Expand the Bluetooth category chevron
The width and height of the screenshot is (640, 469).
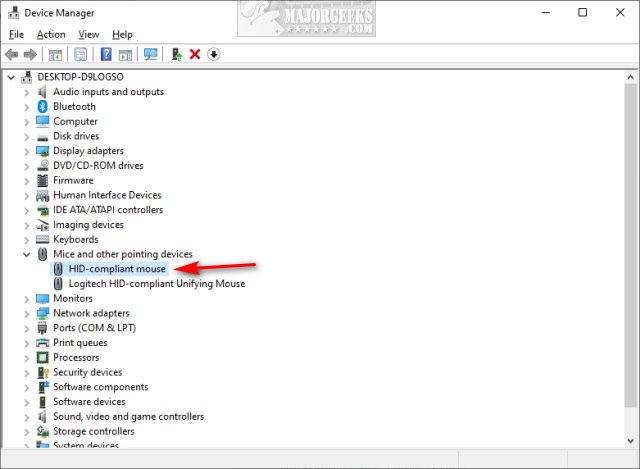(x=27, y=107)
